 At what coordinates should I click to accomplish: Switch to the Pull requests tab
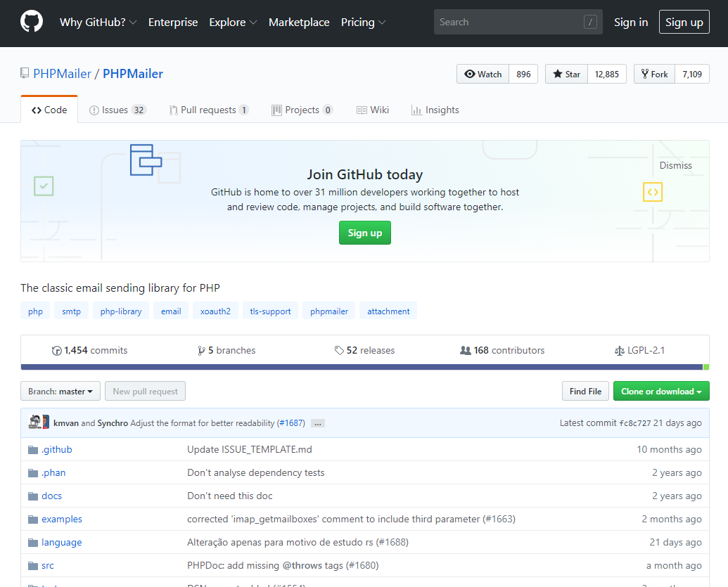pyautogui.click(x=209, y=110)
